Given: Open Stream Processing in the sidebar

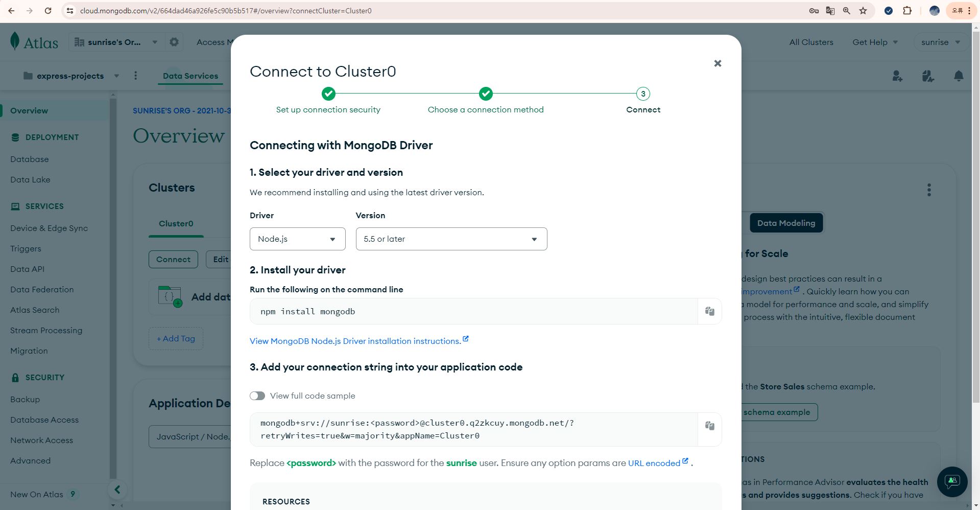Looking at the screenshot, I should tap(46, 330).
